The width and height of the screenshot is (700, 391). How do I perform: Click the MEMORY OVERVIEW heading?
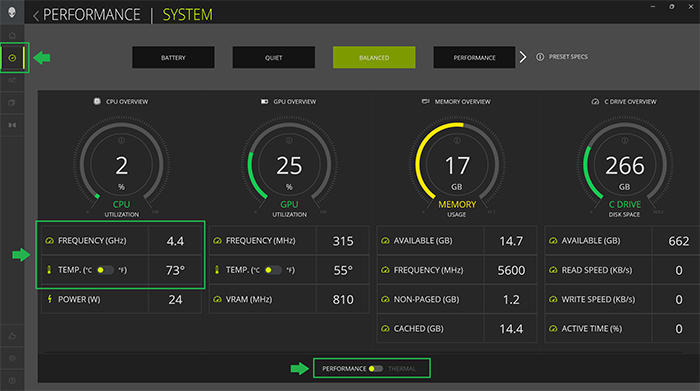click(462, 102)
